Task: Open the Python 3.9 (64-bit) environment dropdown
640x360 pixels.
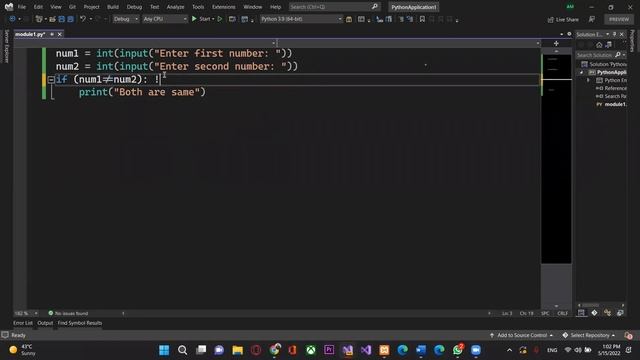Action: pos(301,19)
